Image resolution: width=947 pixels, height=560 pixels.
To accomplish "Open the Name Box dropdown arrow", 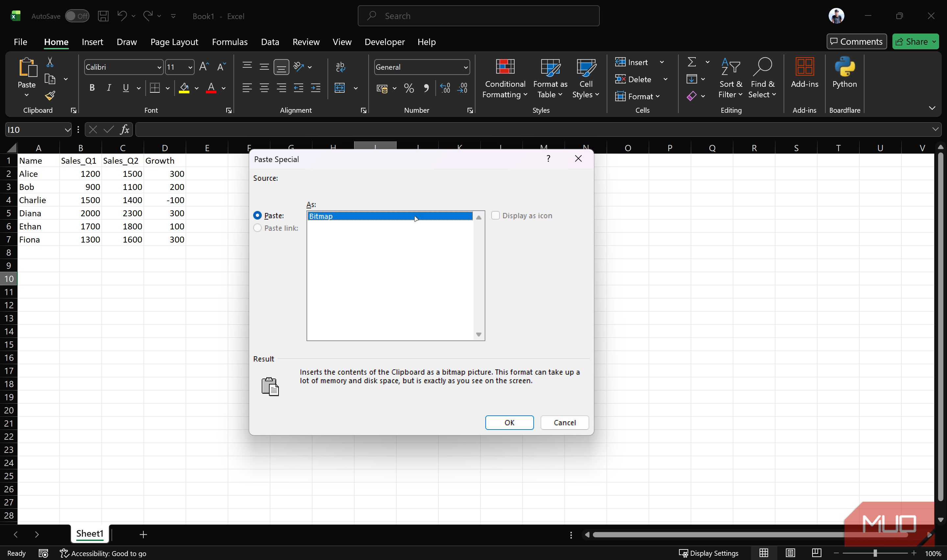I will (67, 130).
